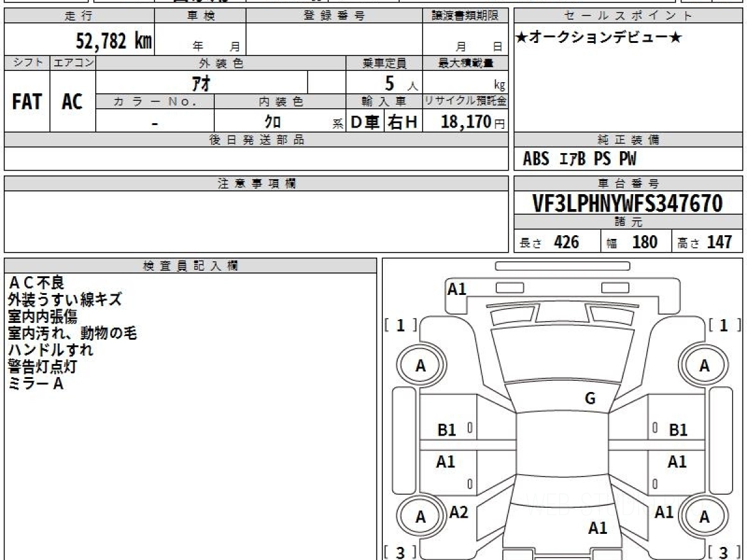
Task: Select the height value 高さ 147
Action: [x=704, y=242]
